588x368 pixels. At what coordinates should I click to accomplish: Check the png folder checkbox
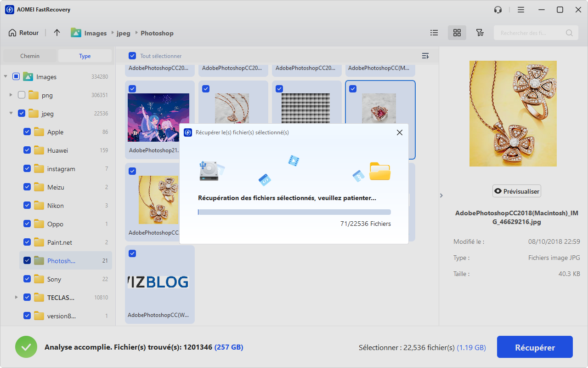point(22,95)
